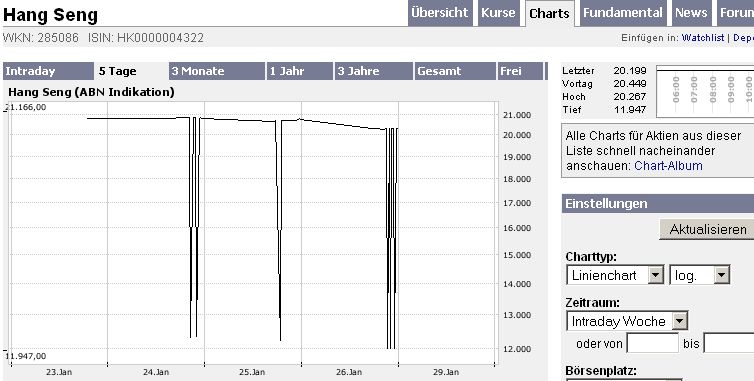Click the 21.000 price axis label
Image resolution: width=754 pixels, height=381 pixels.
(x=517, y=115)
